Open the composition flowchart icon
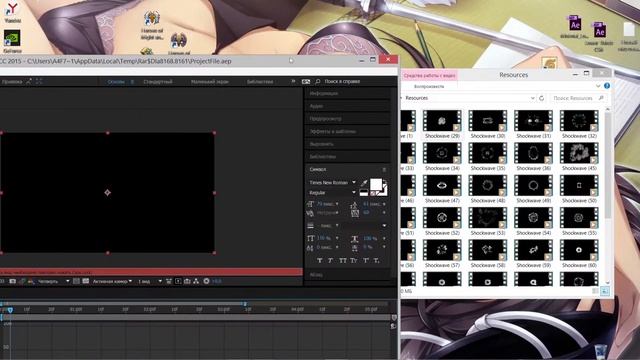The width and height of the screenshot is (640, 360). click(196, 281)
